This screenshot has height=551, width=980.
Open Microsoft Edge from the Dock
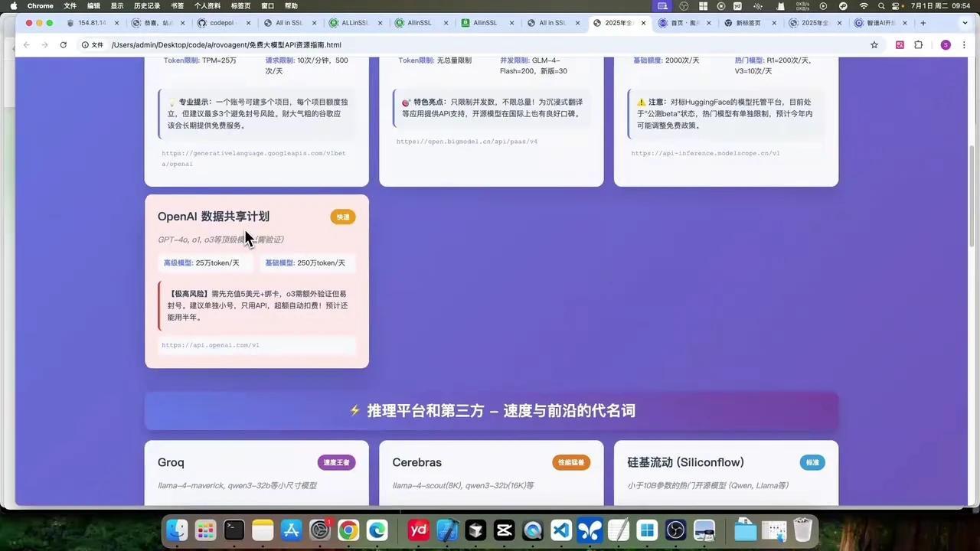[x=377, y=530]
